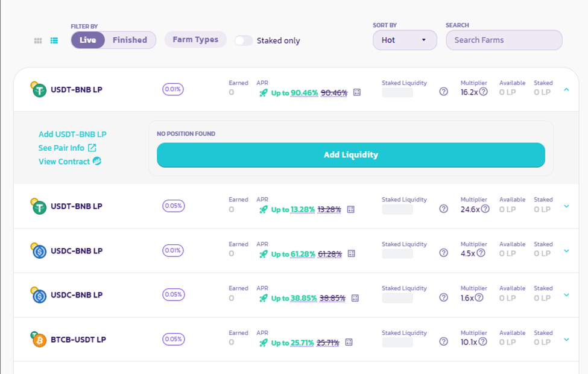The image size is (588, 374).
Task: Expand the USDC-BNB LP 0.05% row
Action: click(x=566, y=295)
